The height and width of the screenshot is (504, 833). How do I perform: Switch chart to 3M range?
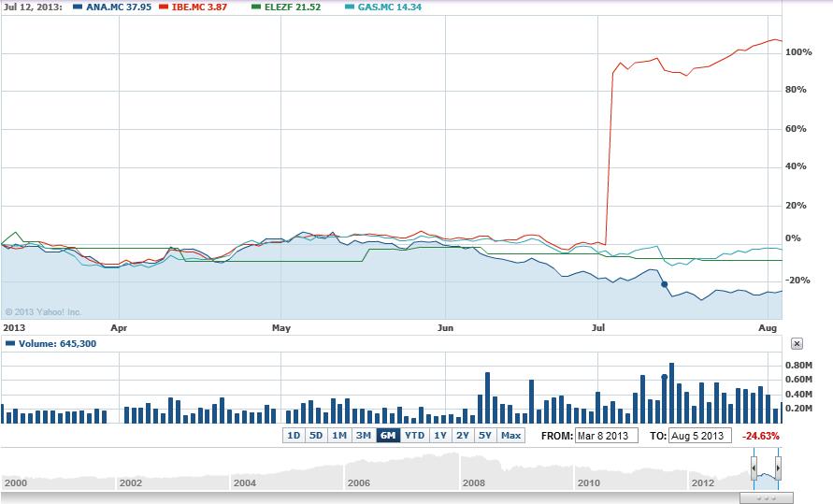click(364, 436)
